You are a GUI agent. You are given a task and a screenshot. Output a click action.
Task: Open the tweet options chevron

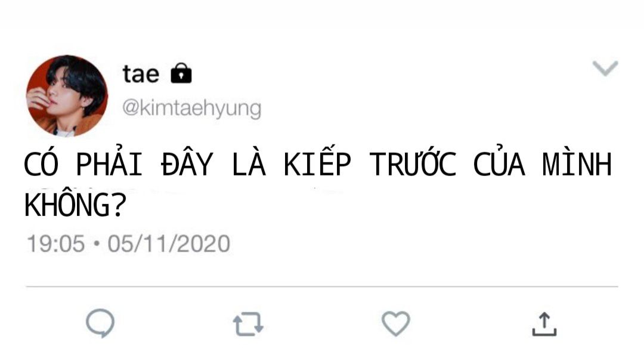[x=605, y=68]
